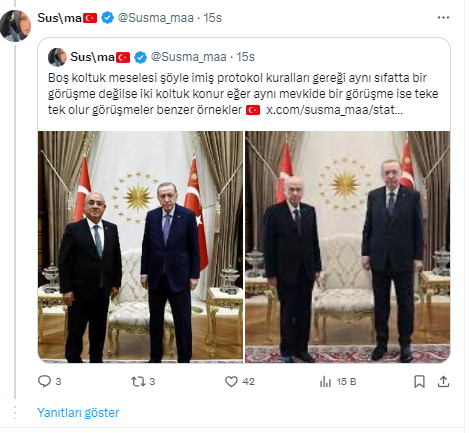Click the quoted tweet's 15s timestamp
The height and width of the screenshot is (433, 469).
coord(246,57)
